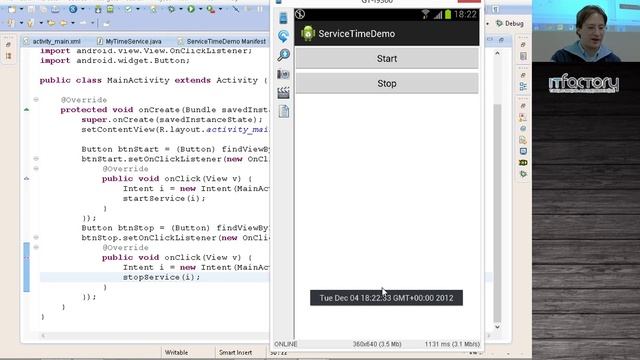
Task: Click the Declaration view icon in right trim
Action: (x=523, y=140)
